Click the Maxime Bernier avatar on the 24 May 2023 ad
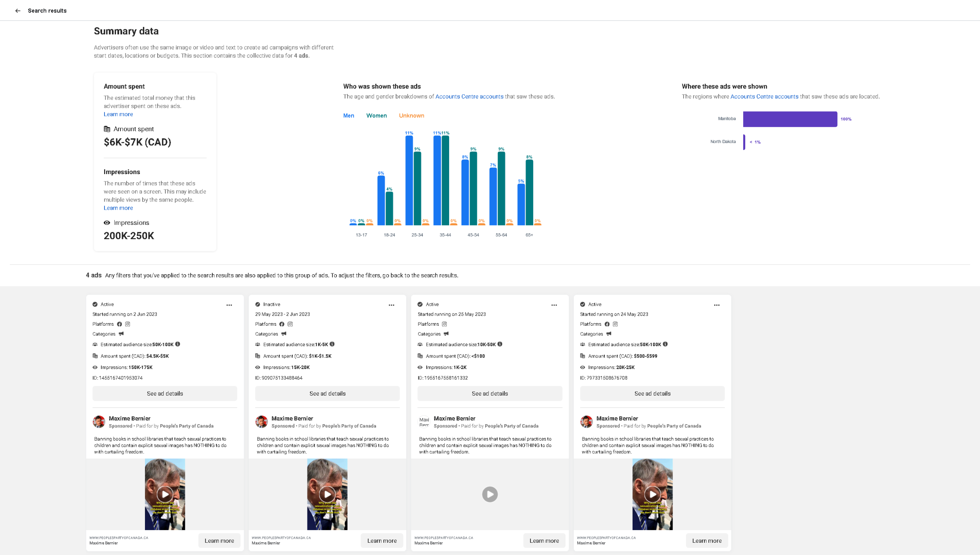Image resolution: width=980 pixels, height=555 pixels. click(586, 422)
